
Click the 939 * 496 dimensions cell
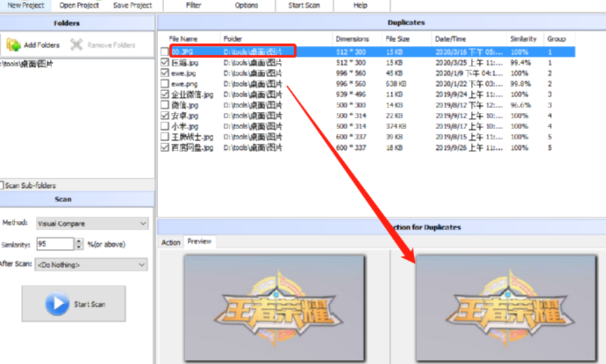[x=351, y=95]
